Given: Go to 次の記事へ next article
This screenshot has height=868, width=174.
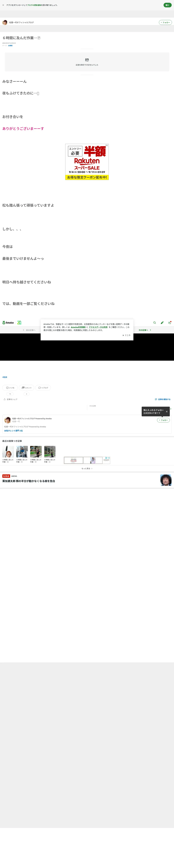Looking at the screenshot, I should pyautogui.click(x=145, y=330).
